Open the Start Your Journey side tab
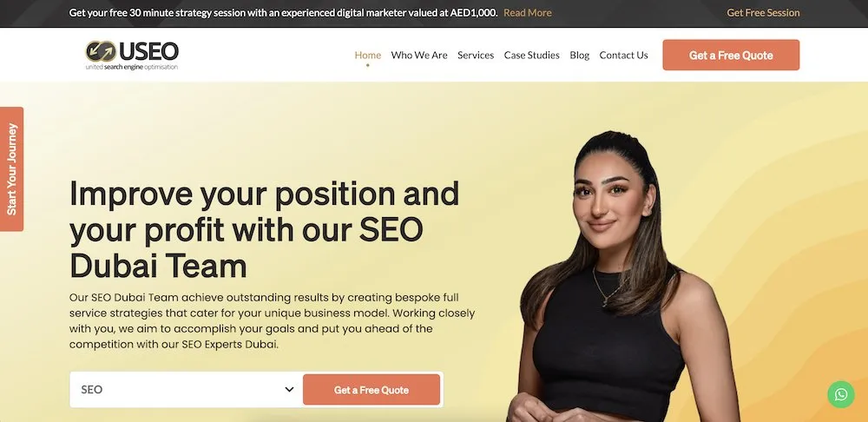Image resolution: width=868 pixels, height=422 pixels. 11,169
